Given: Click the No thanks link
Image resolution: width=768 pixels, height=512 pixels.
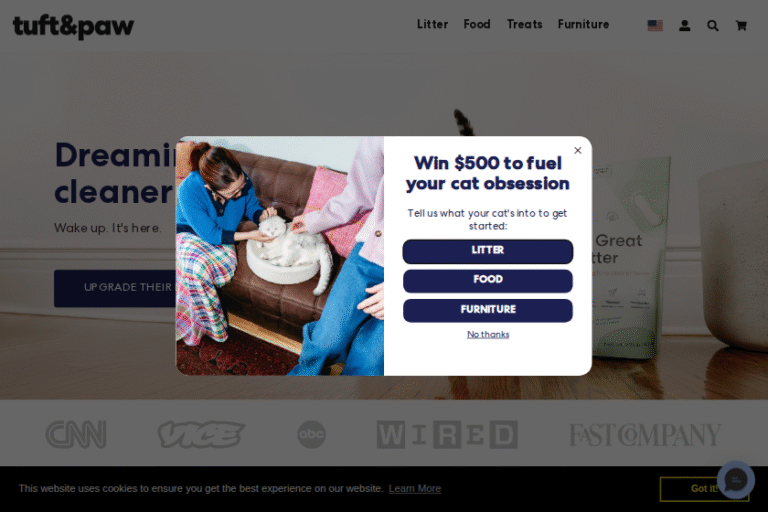Looking at the screenshot, I should [488, 335].
